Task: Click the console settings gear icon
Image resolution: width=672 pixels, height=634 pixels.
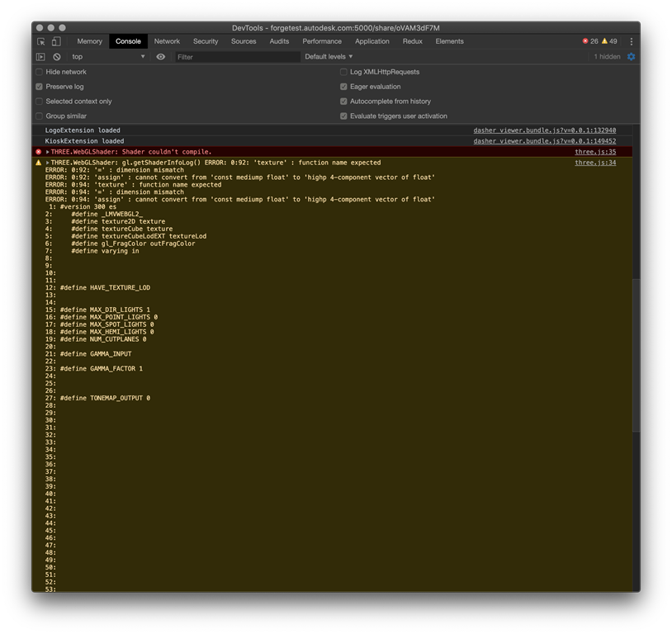Action: tap(632, 57)
